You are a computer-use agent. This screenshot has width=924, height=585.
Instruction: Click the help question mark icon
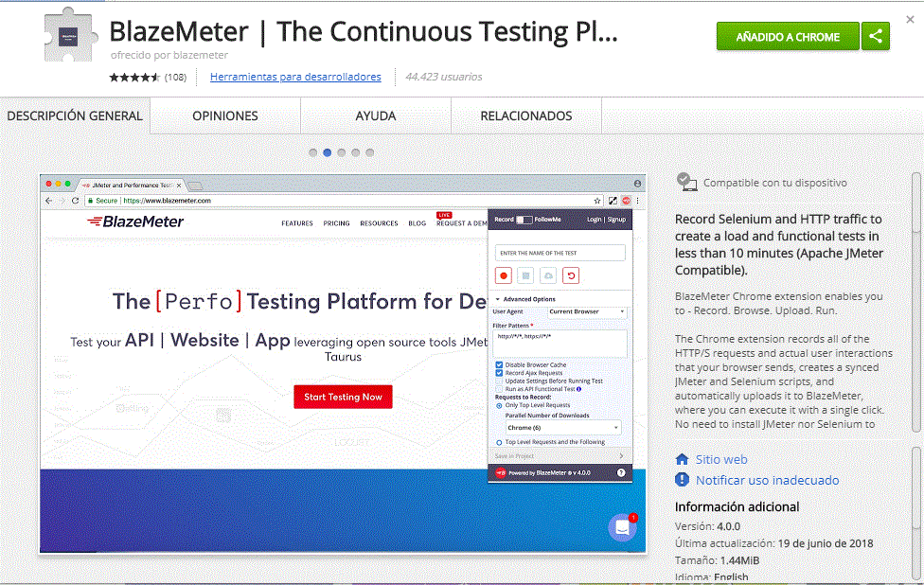pyautogui.click(x=621, y=472)
